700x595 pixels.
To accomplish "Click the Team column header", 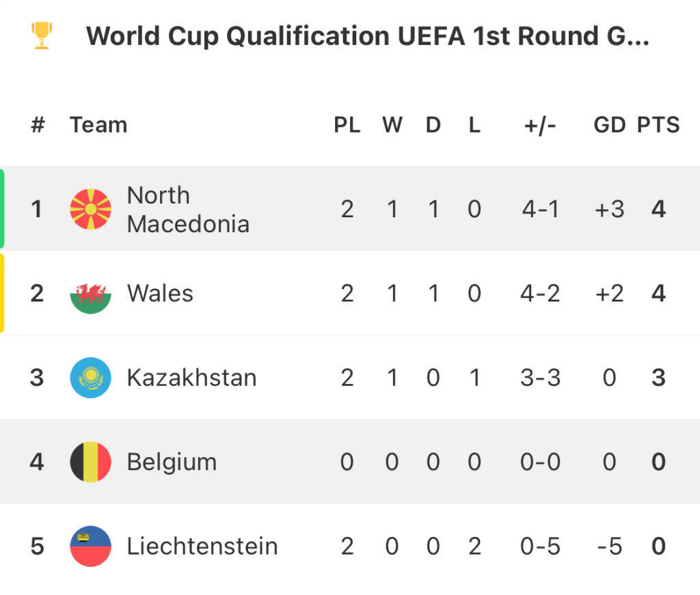I will click(98, 125).
